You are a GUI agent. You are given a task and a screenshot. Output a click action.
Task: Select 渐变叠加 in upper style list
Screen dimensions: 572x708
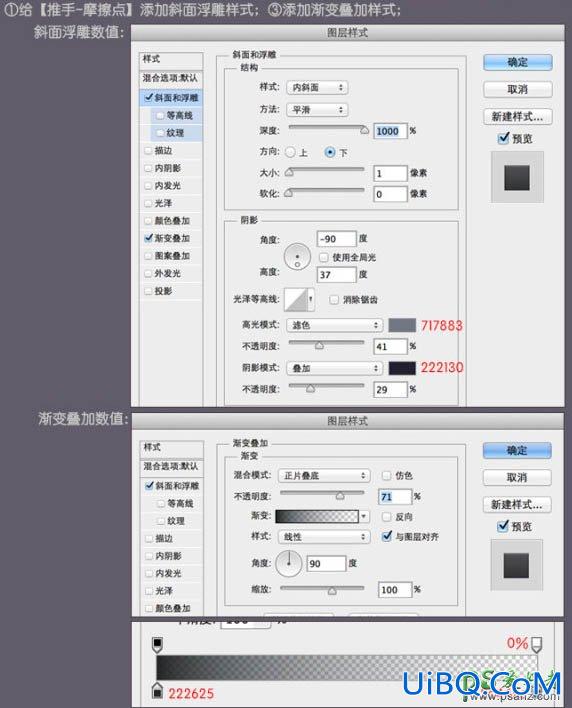pos(172,238)
